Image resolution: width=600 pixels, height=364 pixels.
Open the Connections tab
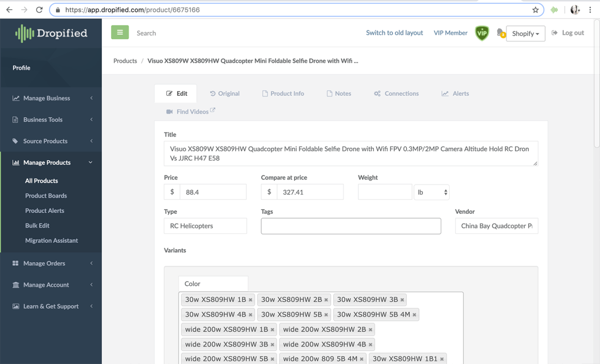coord(396,93)
